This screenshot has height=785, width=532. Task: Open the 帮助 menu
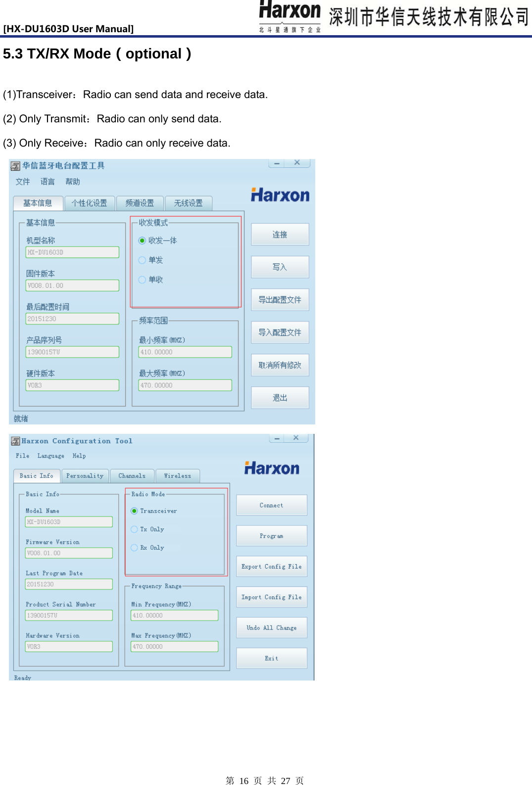[x=73, y=182]
